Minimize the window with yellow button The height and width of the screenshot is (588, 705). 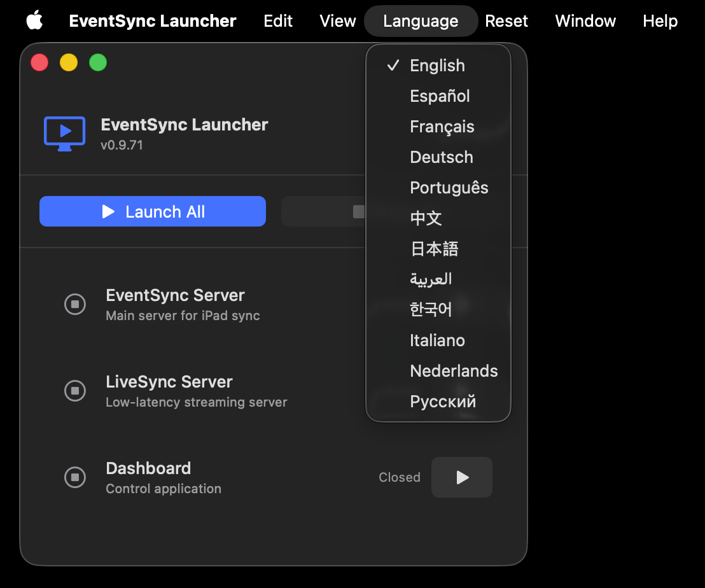click(x=69, y=62)
